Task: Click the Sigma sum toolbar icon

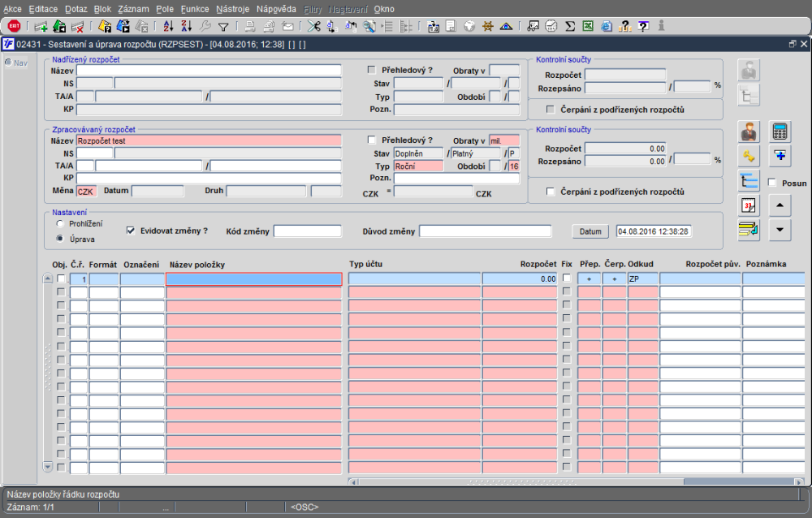Action: [x=570, y=26]
